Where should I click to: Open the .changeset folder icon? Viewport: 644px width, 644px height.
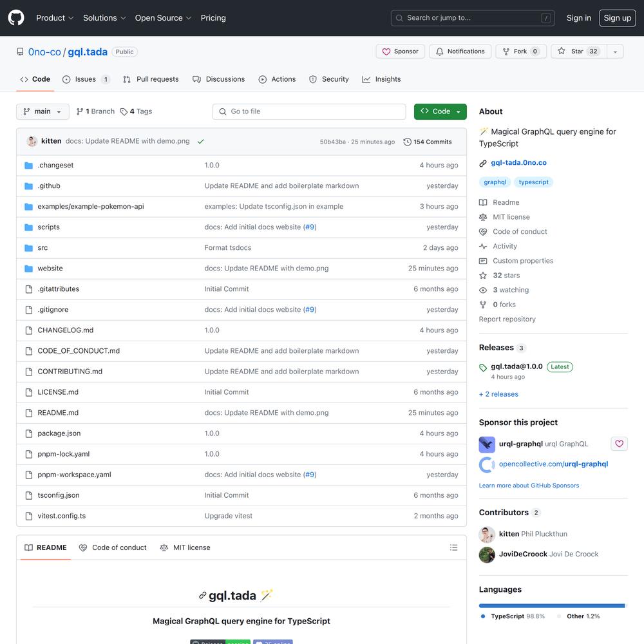(x=28, y=165)
